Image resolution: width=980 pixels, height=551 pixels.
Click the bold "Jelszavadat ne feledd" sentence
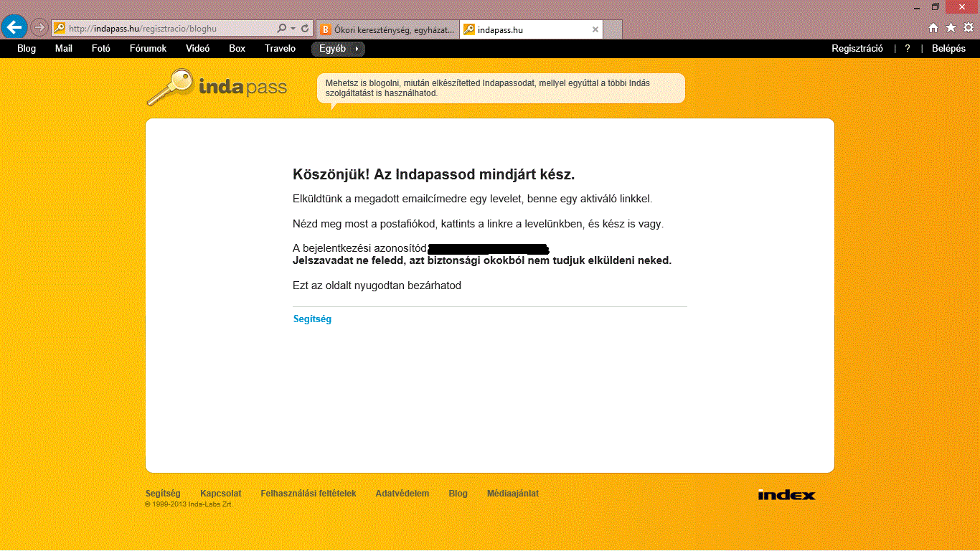(482, 260)
